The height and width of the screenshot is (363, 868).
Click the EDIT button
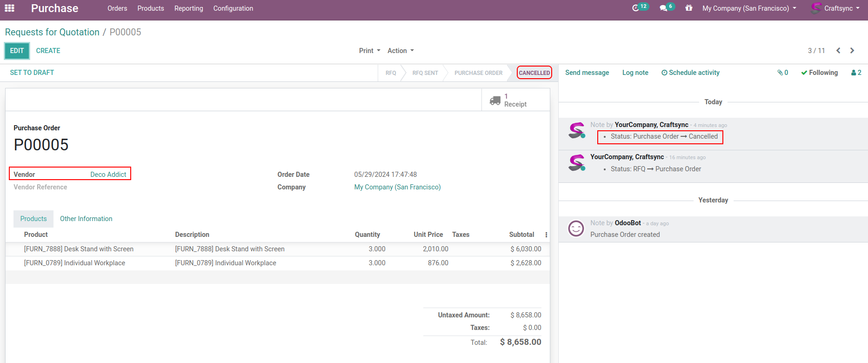click(17, 51)
